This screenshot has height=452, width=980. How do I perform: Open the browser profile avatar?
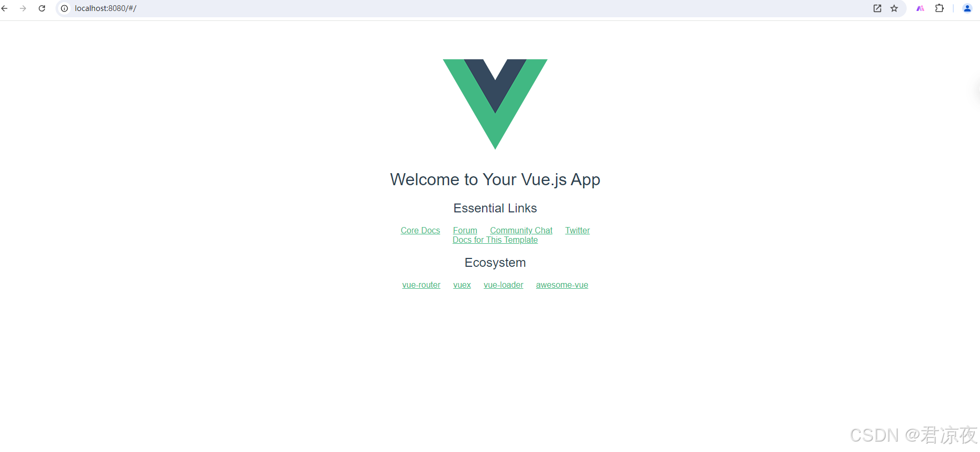point(967,8)
